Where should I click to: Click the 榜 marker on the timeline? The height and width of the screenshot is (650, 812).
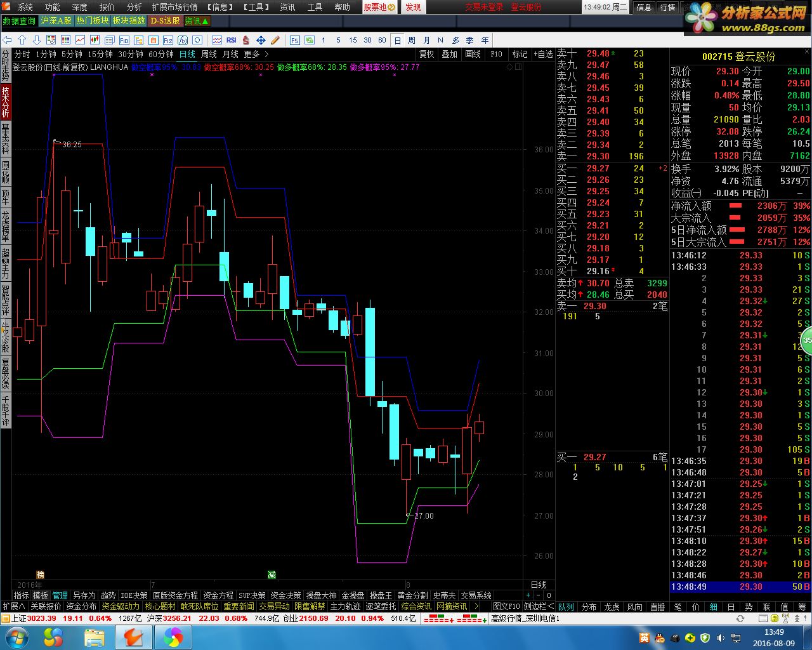pyautogui.click(x=41, y=574)
